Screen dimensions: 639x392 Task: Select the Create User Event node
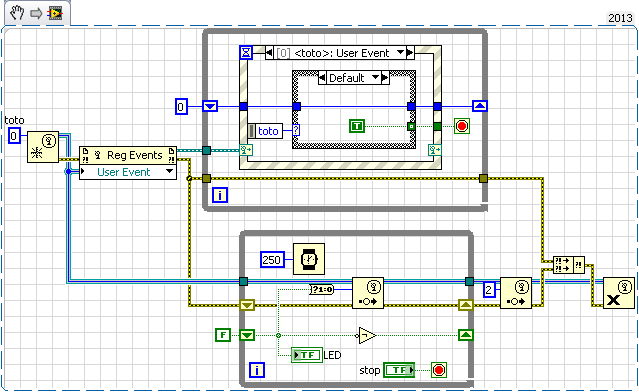tap(43, 147)
